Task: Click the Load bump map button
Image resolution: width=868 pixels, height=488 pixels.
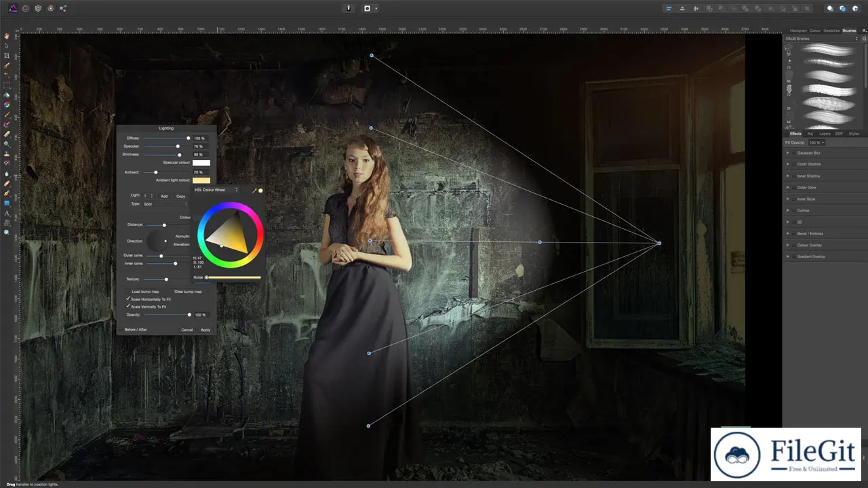Action: [x=145, y=291]
